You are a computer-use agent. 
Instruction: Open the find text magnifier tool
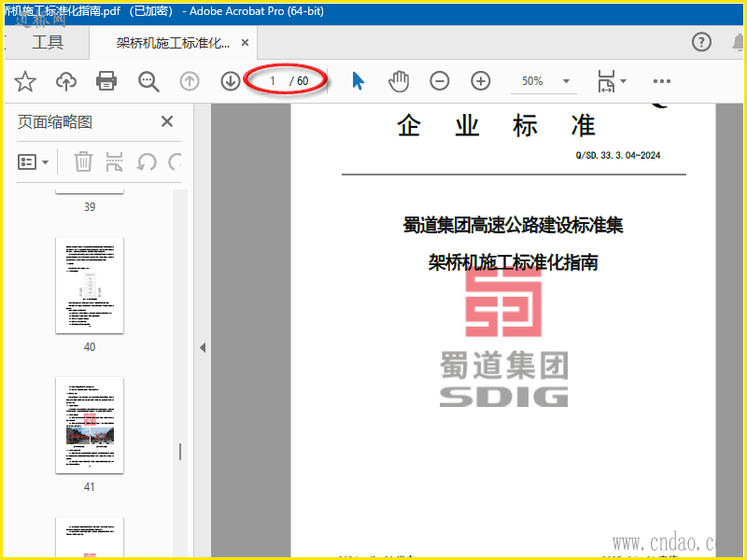pos(148,81)
